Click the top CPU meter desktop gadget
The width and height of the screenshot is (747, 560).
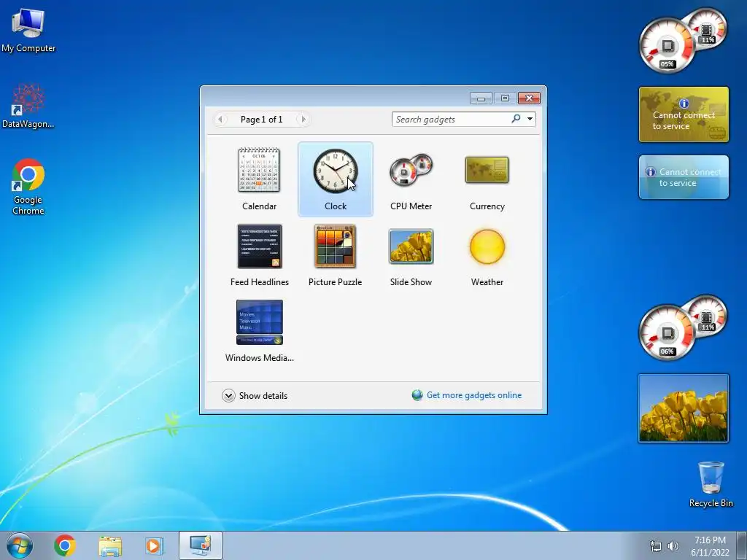coord(683,41)
